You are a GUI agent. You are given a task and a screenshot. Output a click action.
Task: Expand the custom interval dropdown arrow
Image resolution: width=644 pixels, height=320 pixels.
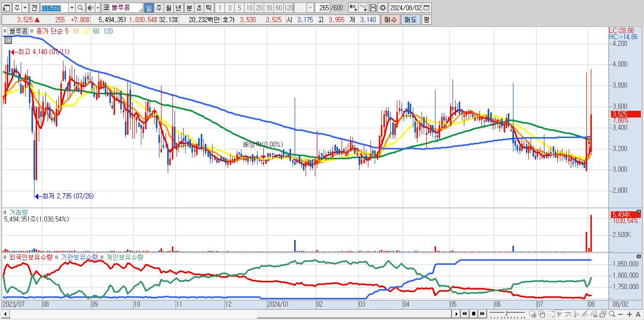(310, 8)
